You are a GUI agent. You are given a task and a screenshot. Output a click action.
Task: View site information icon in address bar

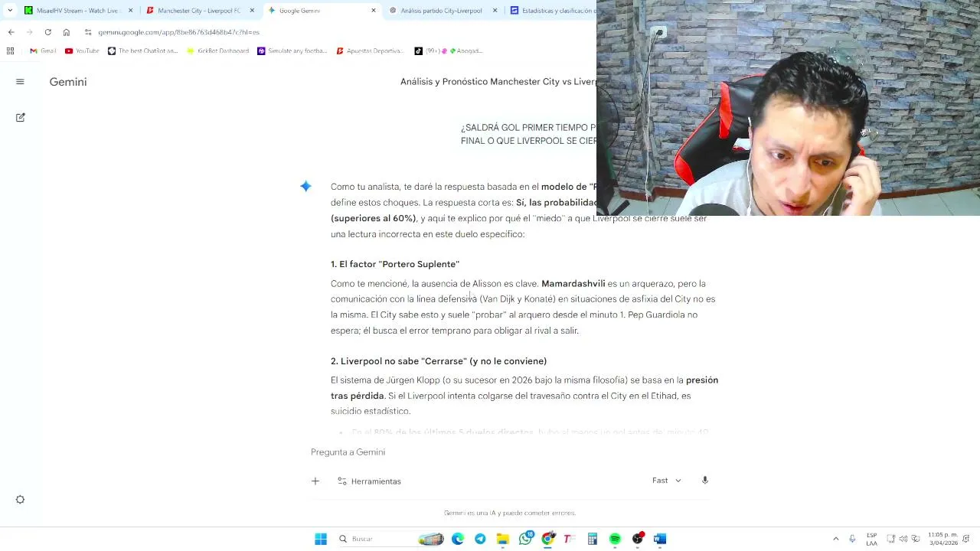tap(88, 32)
